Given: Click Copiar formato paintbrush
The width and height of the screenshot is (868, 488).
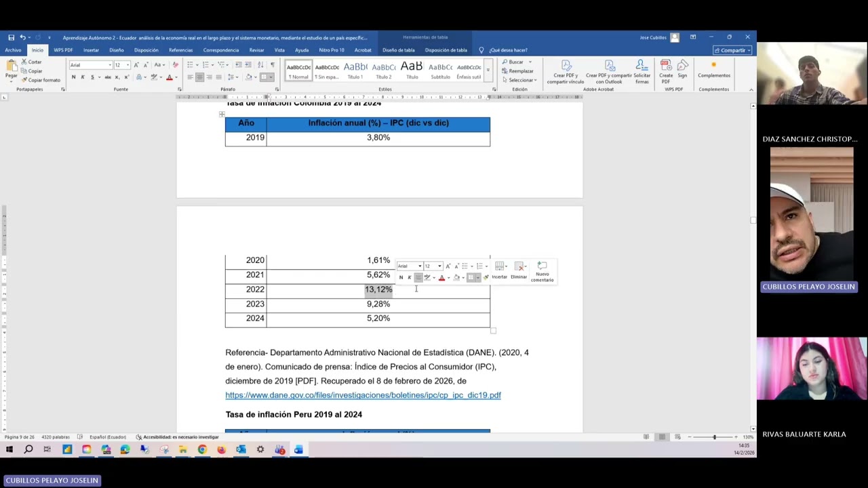Looking at the screenshot, I should pyautogui.click(x=41, y=80).
